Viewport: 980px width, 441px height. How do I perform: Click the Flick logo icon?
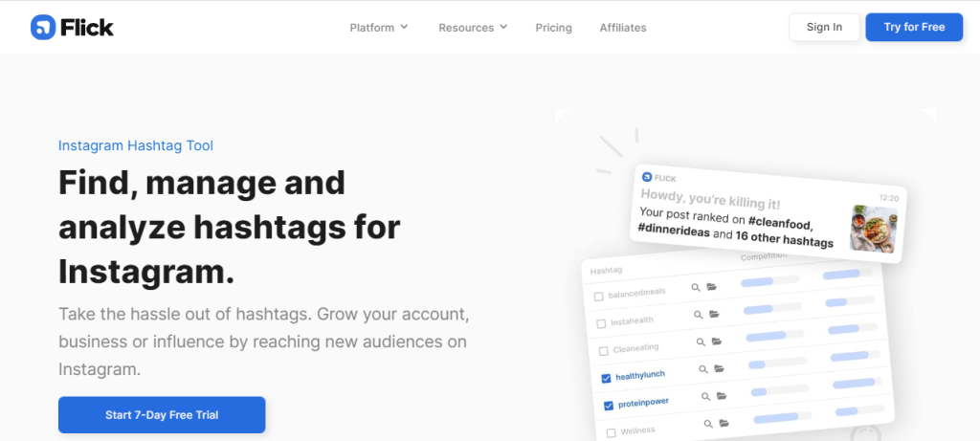coord(43,28)
